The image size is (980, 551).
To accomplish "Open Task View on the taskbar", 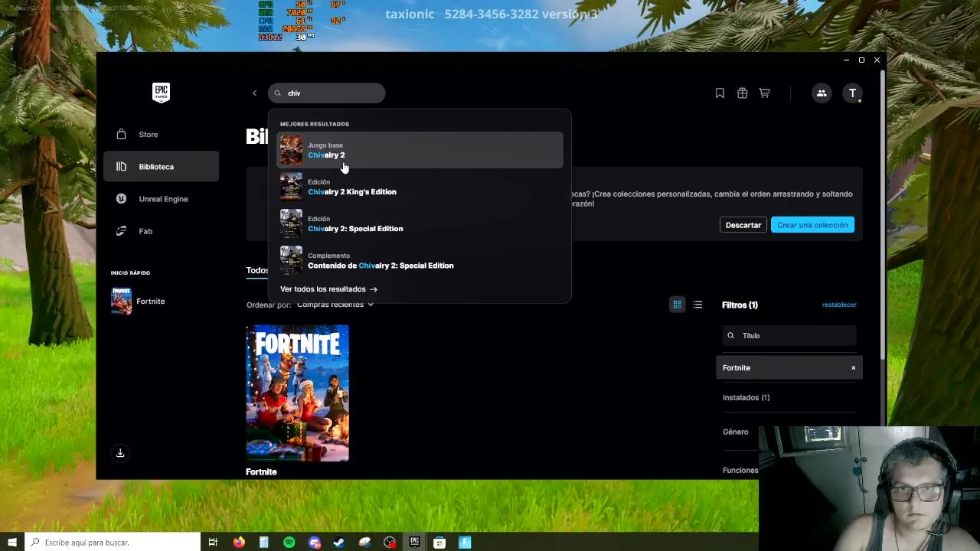I will (213, 542).
